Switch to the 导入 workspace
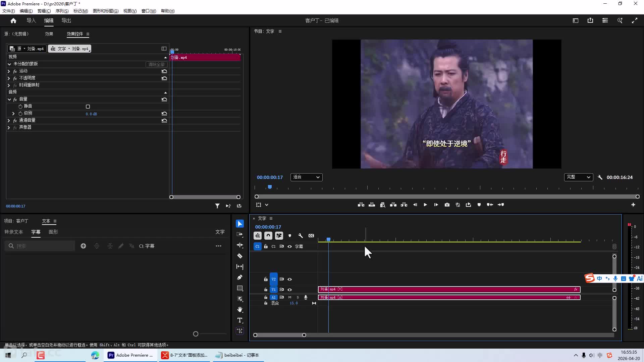This screenshot has height=362, width=644. tap(31, 21)
